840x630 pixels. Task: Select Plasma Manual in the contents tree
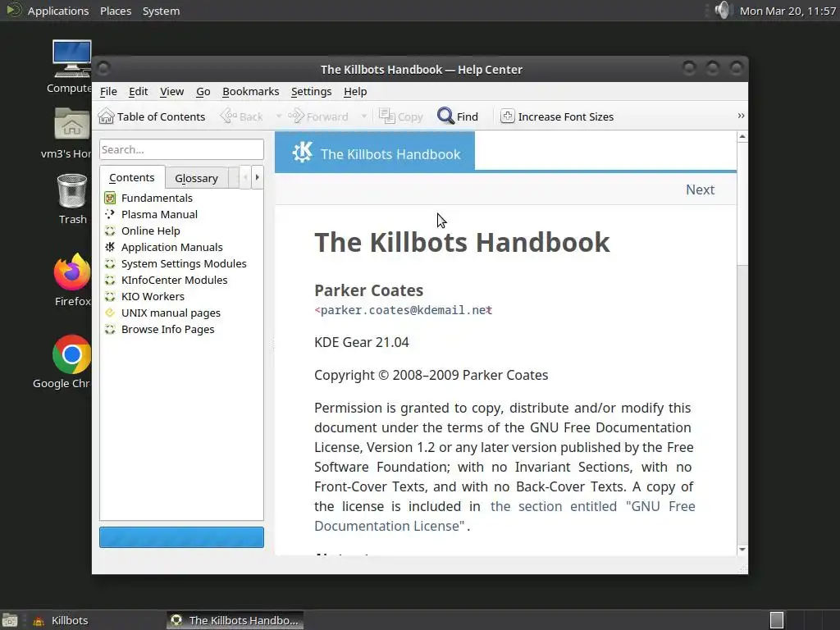point(159,214)
